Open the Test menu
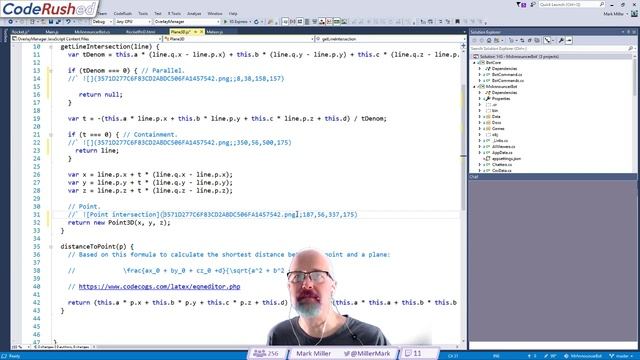The height and width of the screenshot is (360, 640). [x=158, y=13]
